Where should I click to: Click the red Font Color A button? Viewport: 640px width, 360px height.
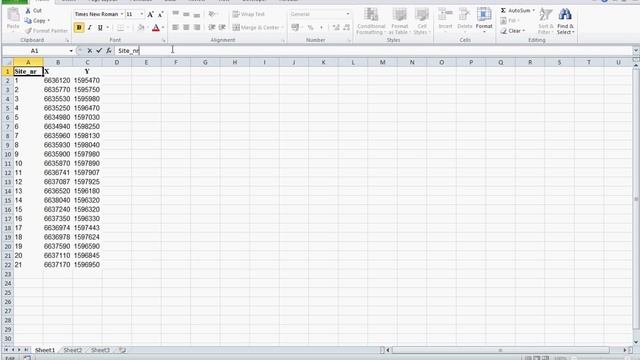coord(156,28)
